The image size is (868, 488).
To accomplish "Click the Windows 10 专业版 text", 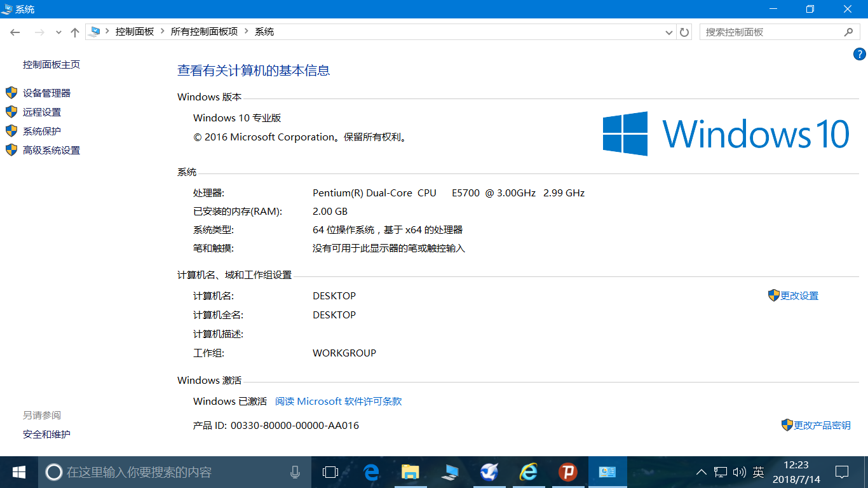I will (x=237, y=118).
